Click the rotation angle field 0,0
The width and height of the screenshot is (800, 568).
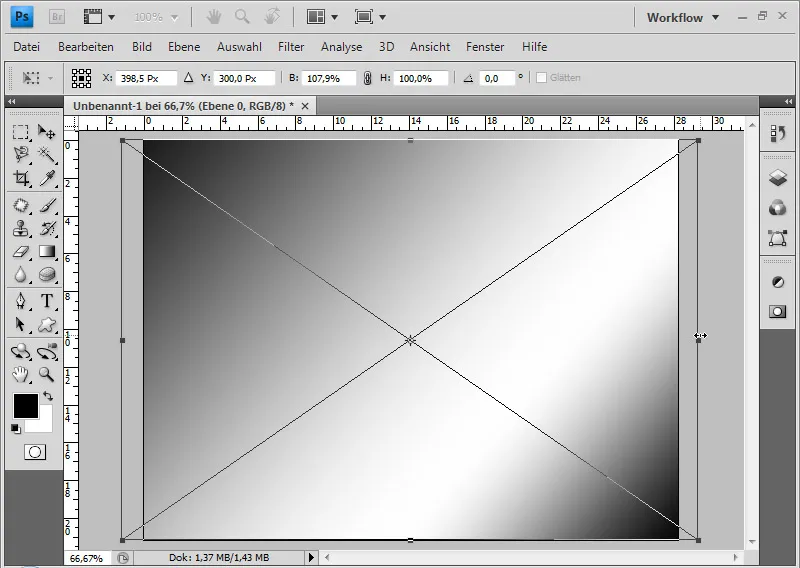click(x=496, y=78)
